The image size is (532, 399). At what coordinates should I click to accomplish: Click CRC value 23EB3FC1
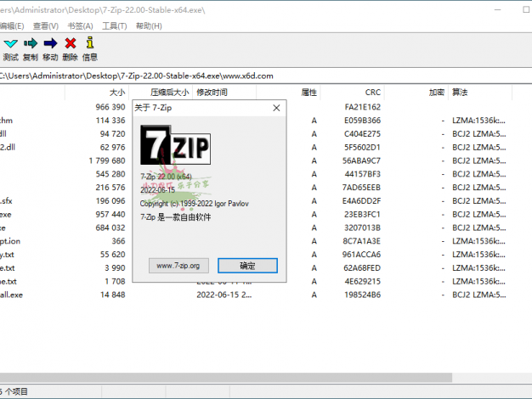tap(362, 215)
